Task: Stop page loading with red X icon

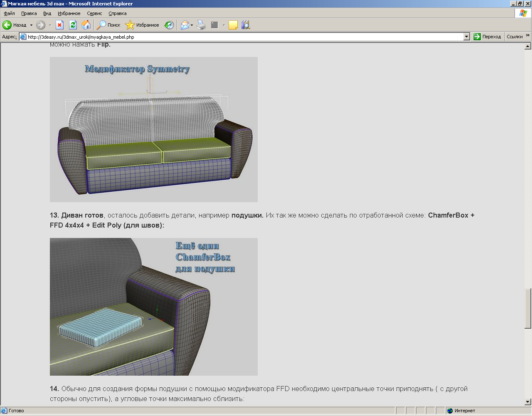Action: pyautogui.click(x=60, y=25)
